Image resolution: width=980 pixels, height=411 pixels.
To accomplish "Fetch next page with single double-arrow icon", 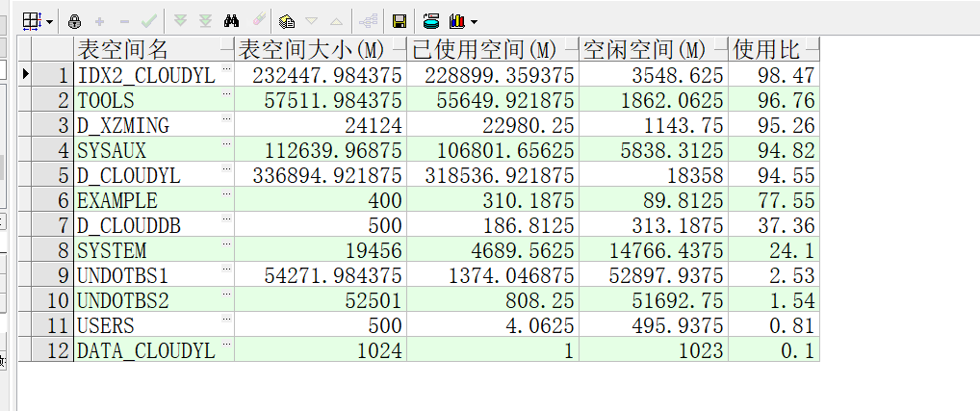I will 181,20.
